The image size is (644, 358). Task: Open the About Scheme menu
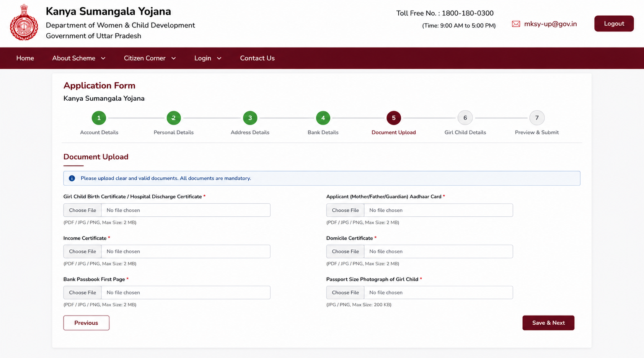[x=74, y=58]
